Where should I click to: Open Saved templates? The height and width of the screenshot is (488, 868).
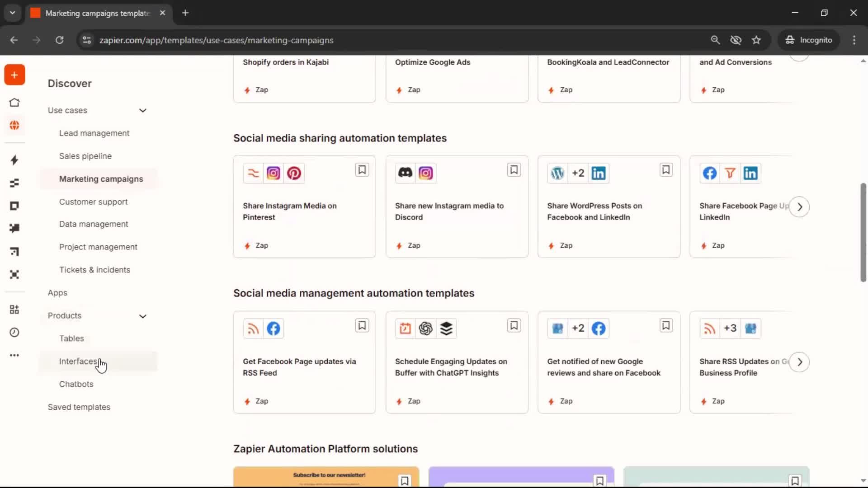coord(79,407)
